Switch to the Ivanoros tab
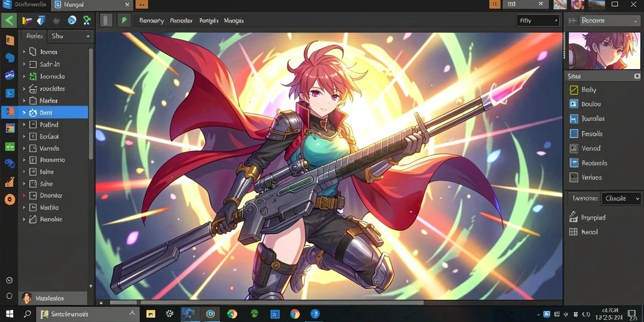Image resolution: width=644 pixels, height=322 pixels. point(584,198)
